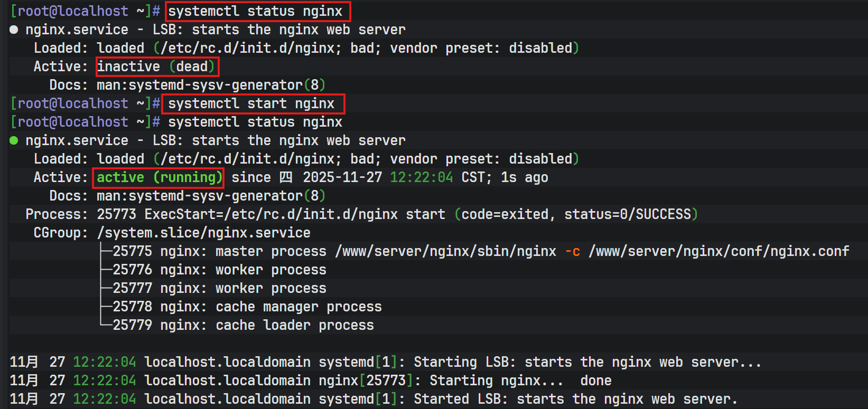Click the Docs man page link under inactive status
The image size is (868, 409).
pyautogui.click(x=211, y=85)
